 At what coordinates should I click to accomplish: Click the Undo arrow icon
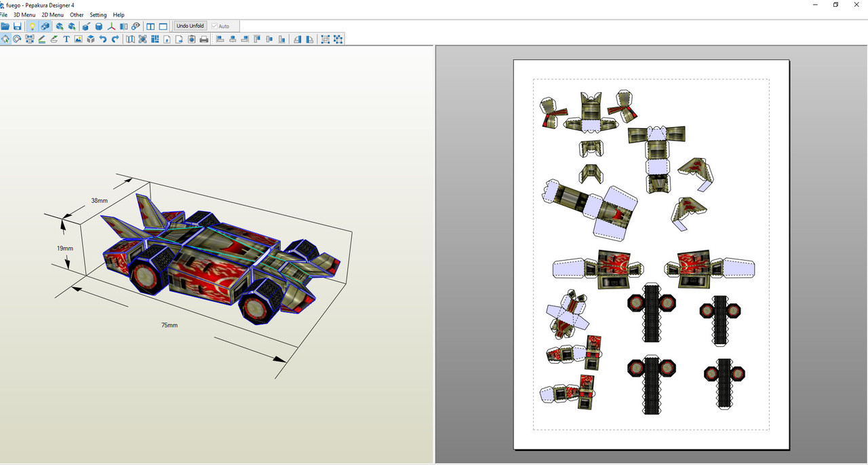102,39
